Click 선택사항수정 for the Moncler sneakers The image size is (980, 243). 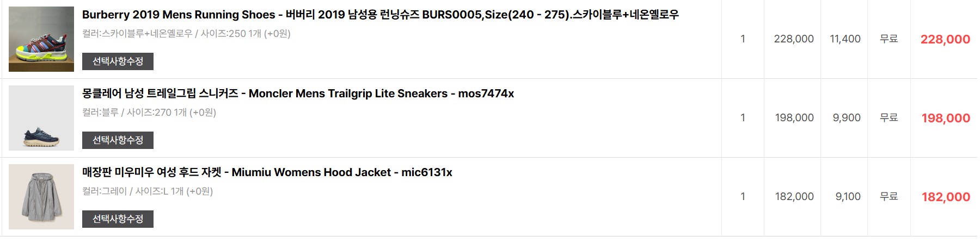118,140
